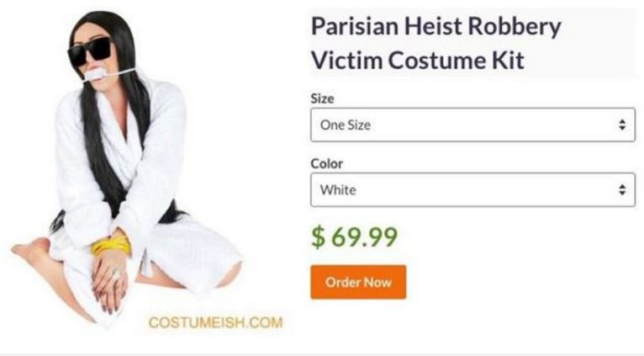Click the Victim Costume Kit title line
This screenshot has height=356, width=644.
[x=418, y=61]
